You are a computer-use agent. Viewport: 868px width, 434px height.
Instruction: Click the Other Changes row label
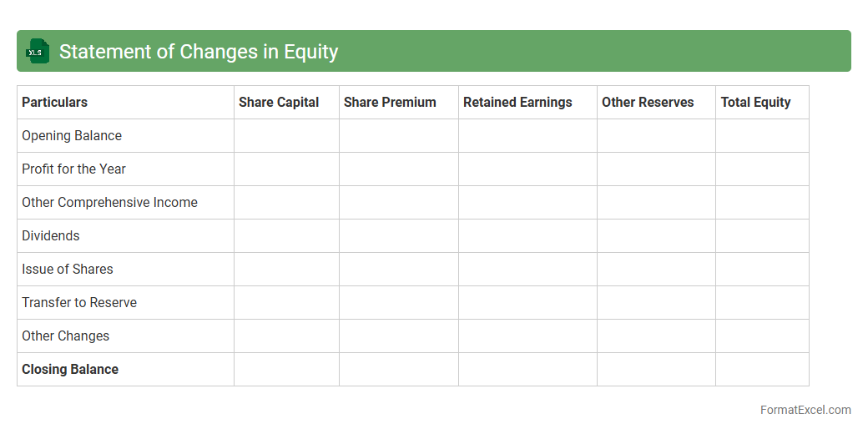tap(65, 336)
